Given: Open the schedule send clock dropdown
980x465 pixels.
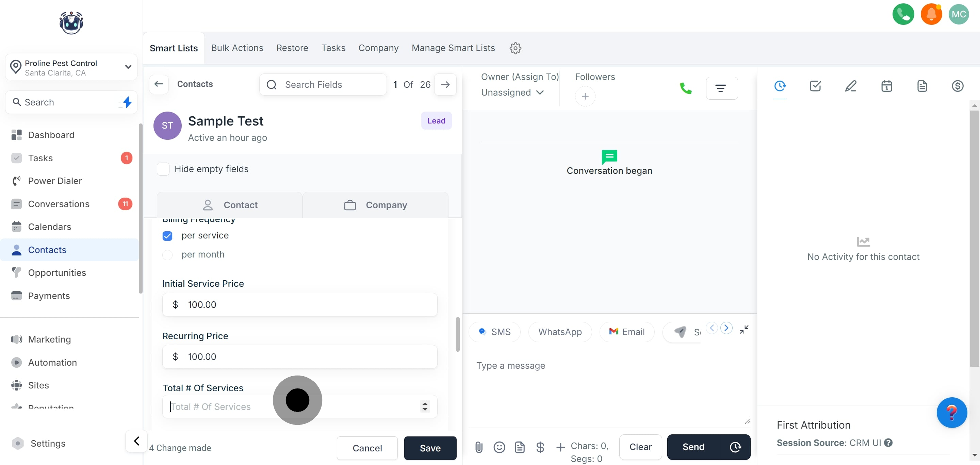Looking at the screenshot, I should (x=735, y=447).
